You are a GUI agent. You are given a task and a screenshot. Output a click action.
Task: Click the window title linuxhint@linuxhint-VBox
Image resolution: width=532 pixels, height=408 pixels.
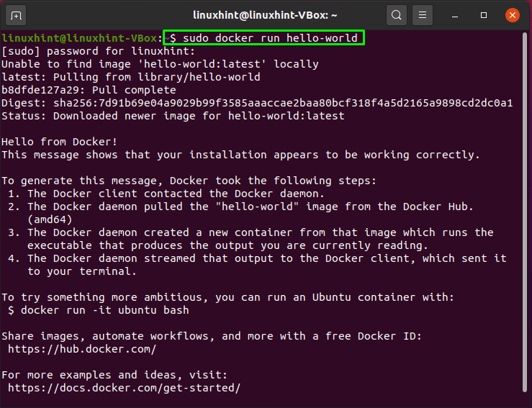click(x=265, y=15)
